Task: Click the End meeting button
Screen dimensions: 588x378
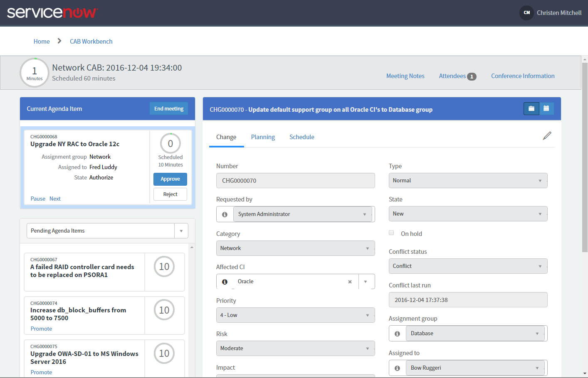Action: [x=169, y=108]
